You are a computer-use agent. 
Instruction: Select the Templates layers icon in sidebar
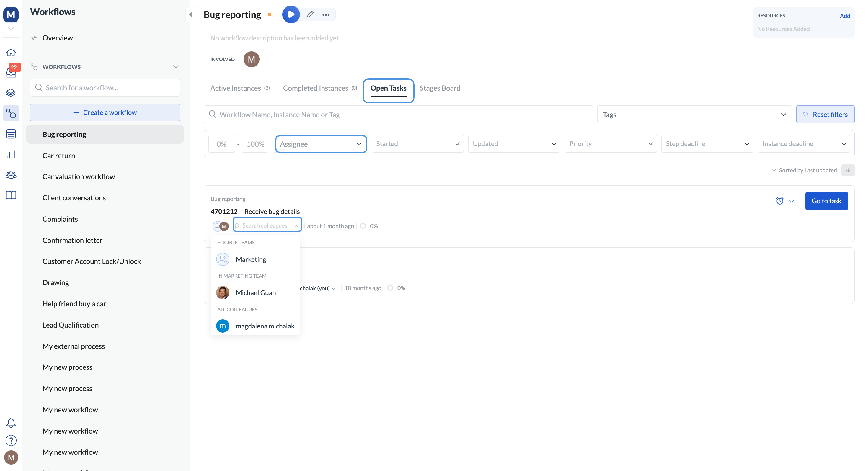click(x=11, y=93)
